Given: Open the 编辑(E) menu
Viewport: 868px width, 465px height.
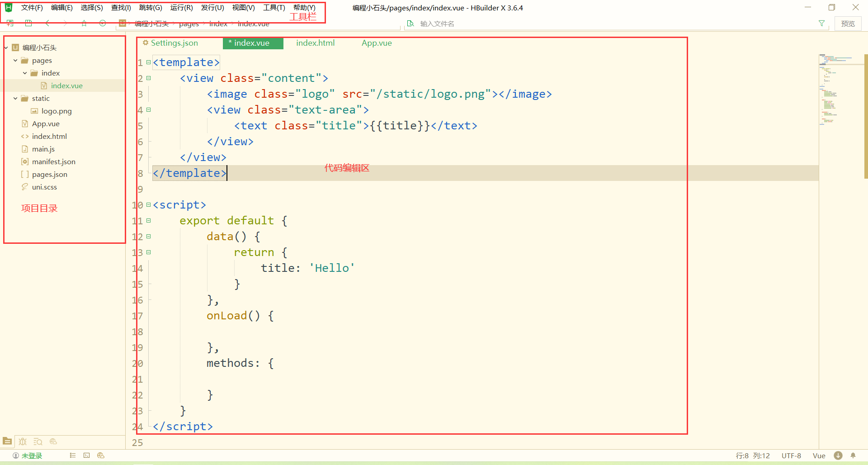Looking at the screenshot, I should click(x=62, y=8).
